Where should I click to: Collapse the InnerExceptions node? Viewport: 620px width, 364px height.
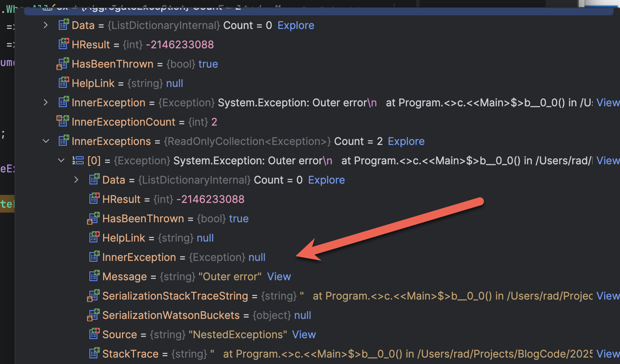(x=46, y=141)
